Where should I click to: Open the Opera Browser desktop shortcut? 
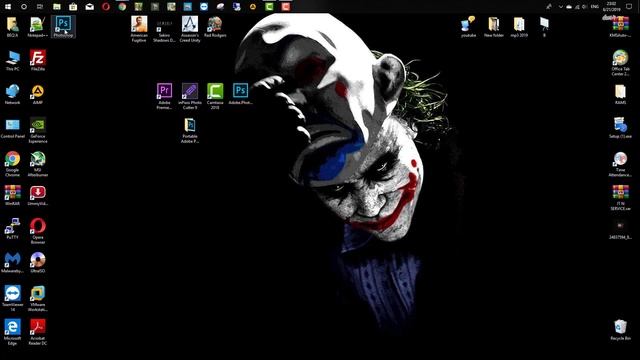point(38,231)
